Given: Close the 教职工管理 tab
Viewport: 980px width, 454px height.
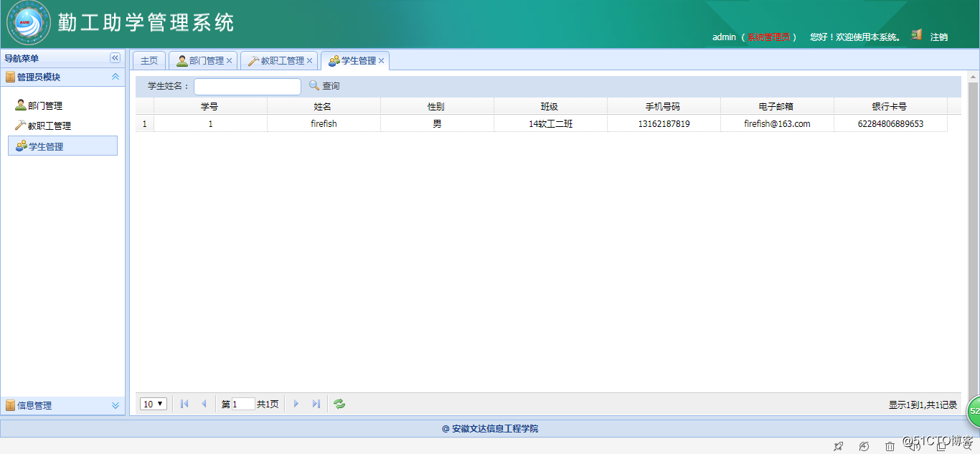Looking at the screenshot, I should [x=310, y=61].
